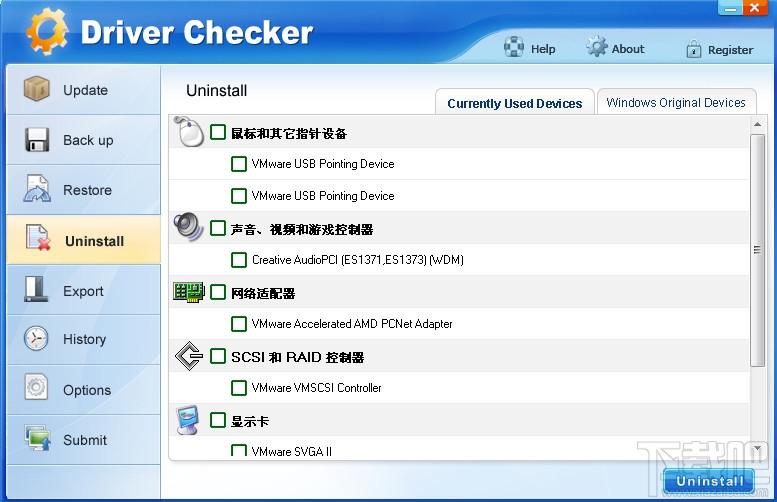Viewport: 777px width, 502px height.
Task: Click the scroll down arrow of device list
Action: (758, 449)
